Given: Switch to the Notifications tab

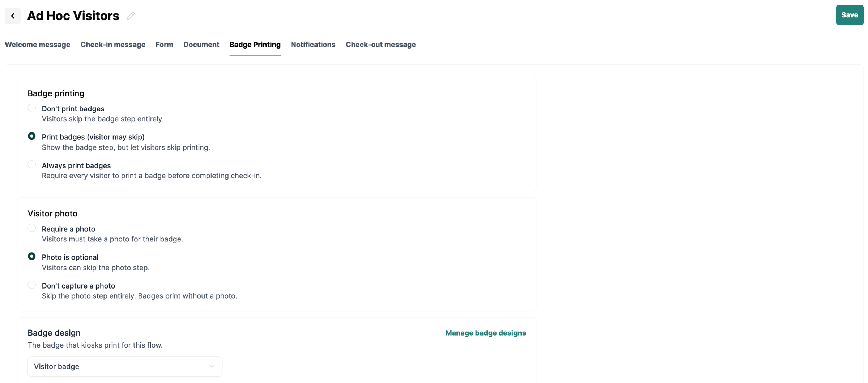Looking at the screenshot, I should click(x=313, y=45).
